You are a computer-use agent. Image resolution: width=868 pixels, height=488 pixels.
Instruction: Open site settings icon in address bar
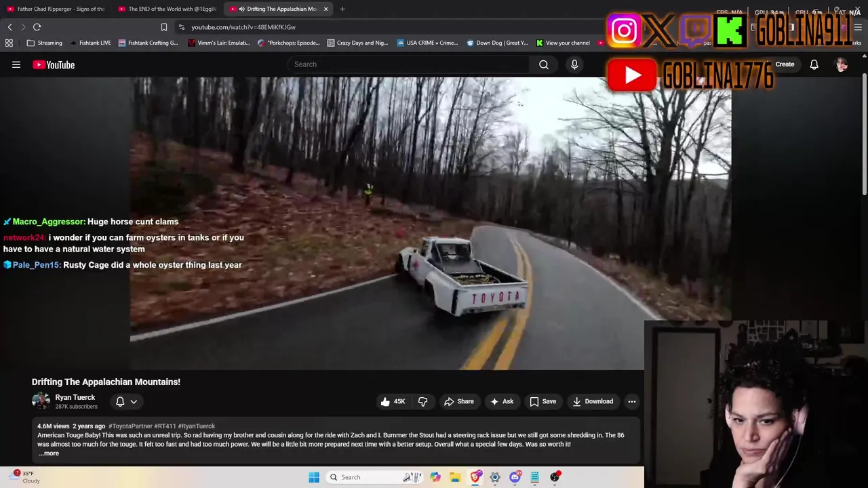[x=181, y=27]
